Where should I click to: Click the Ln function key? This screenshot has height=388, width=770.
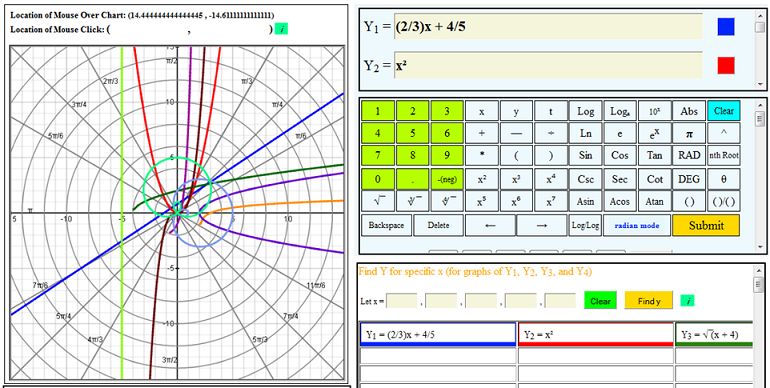point(585,133)
